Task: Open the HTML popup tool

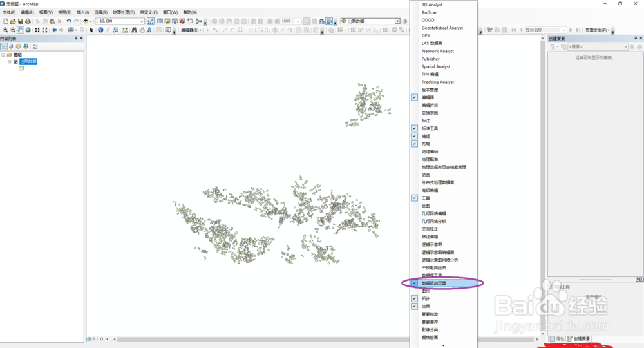Action: 116,30
